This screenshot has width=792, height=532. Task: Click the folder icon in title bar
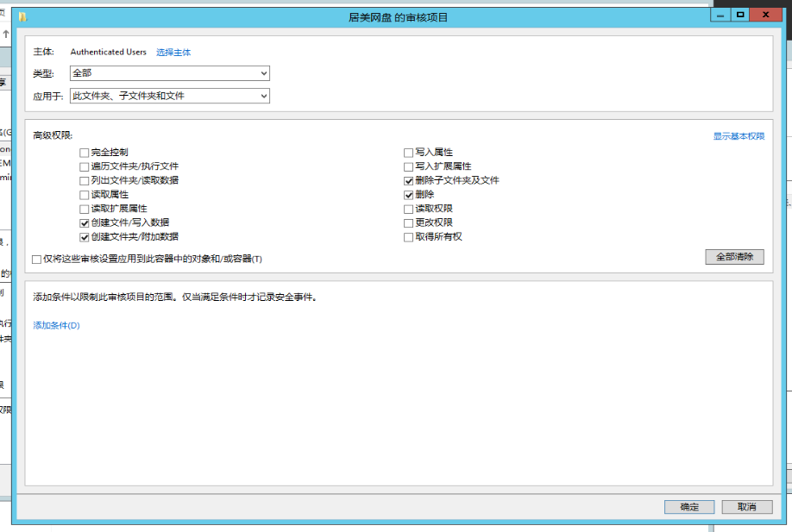22,17
